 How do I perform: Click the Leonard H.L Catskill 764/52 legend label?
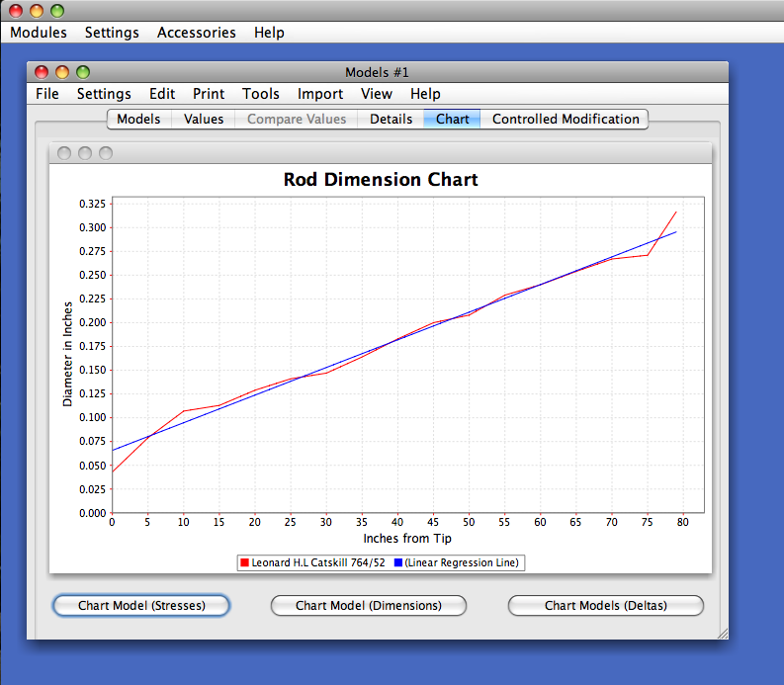[318, 562]
